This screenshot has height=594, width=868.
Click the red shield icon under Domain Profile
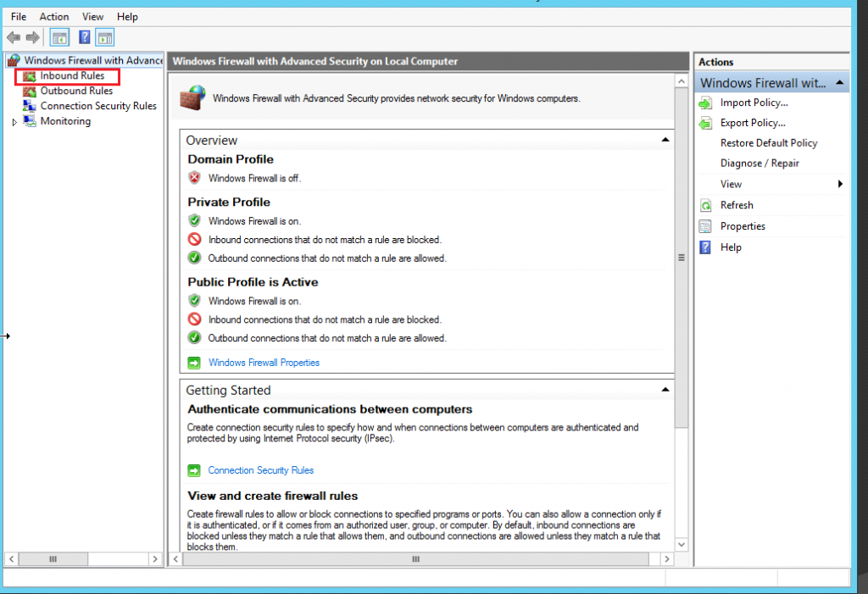point(194,178)
